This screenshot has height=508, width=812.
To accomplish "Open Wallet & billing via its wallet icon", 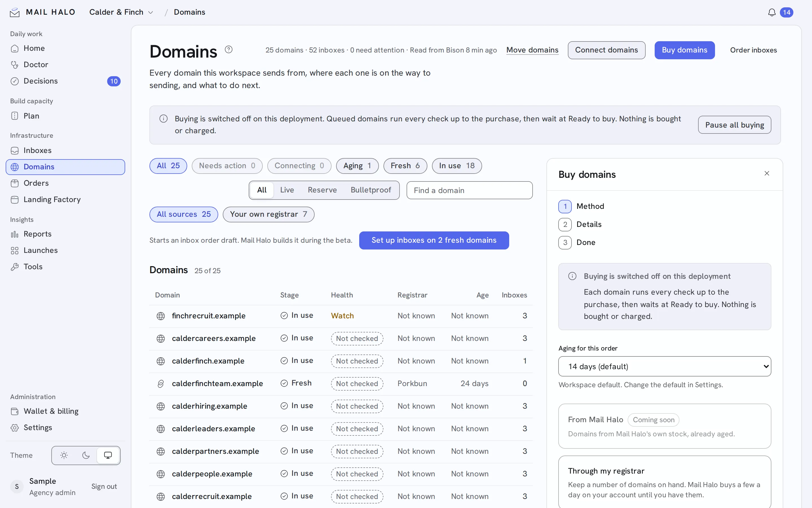I will pyautogui.click(x=15, y=411).
